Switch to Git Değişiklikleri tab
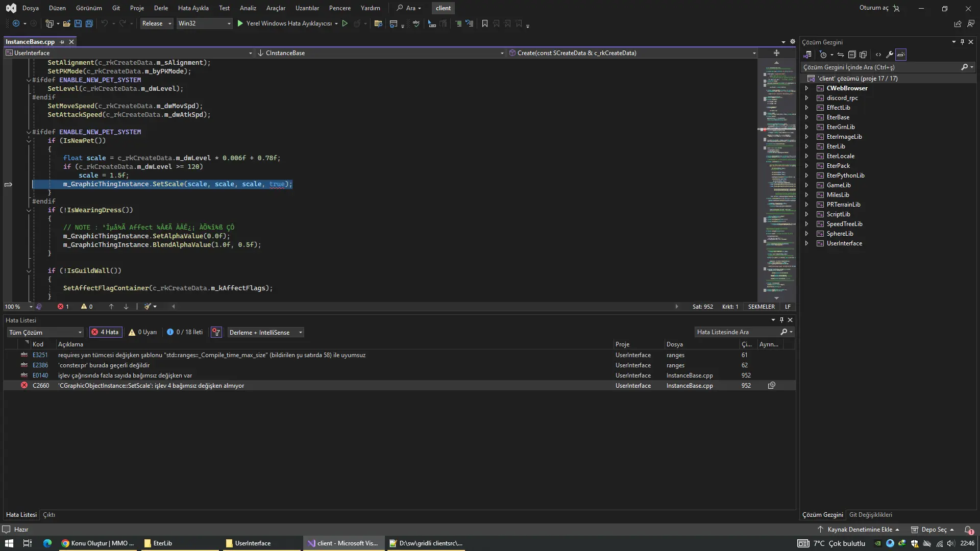 click(870, 515)
